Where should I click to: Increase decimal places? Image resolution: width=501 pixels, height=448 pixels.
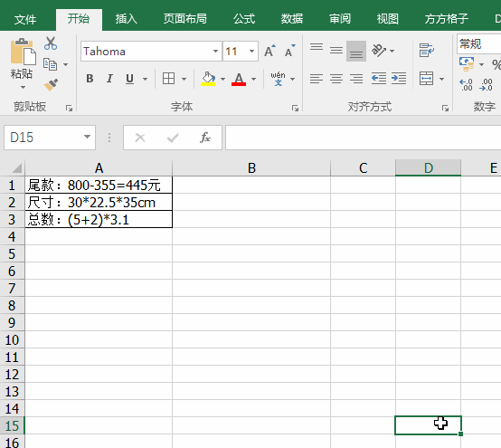click(x=466, y=85)
